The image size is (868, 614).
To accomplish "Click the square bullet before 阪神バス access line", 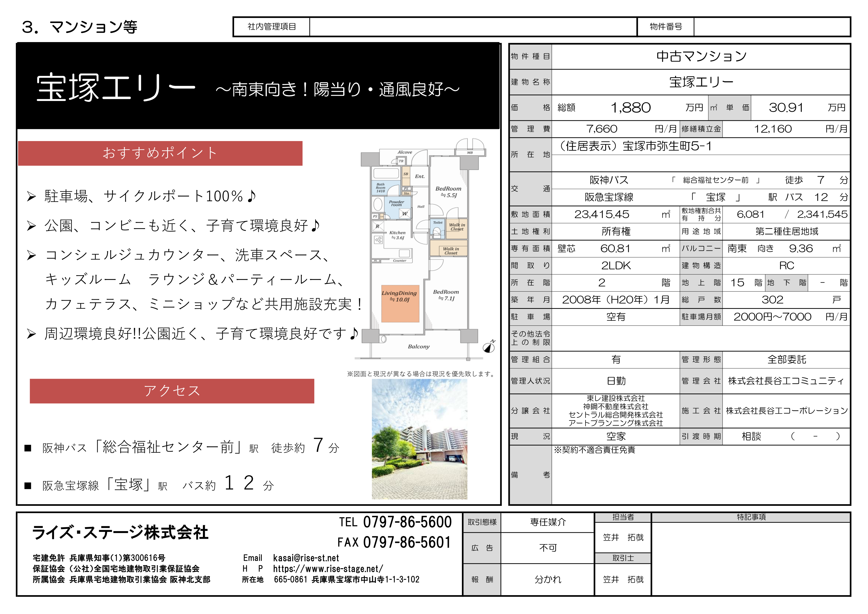I will pos(28,448).
